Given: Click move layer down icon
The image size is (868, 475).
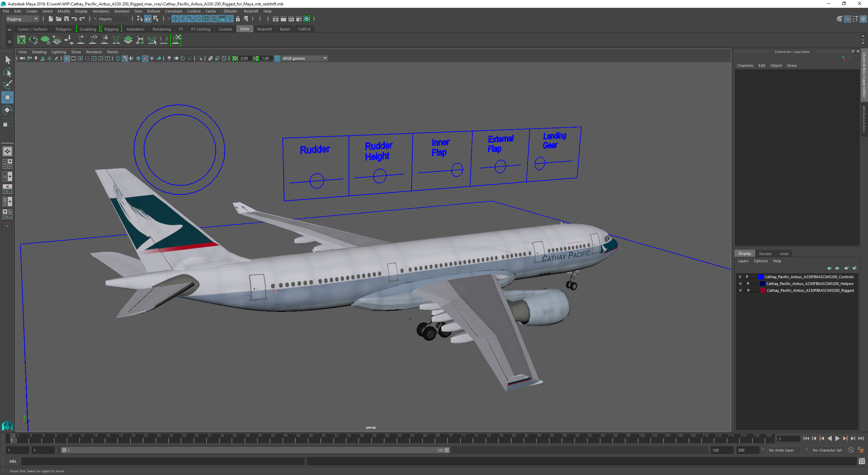Looking at the screenshot, I should tap(837, 268).
